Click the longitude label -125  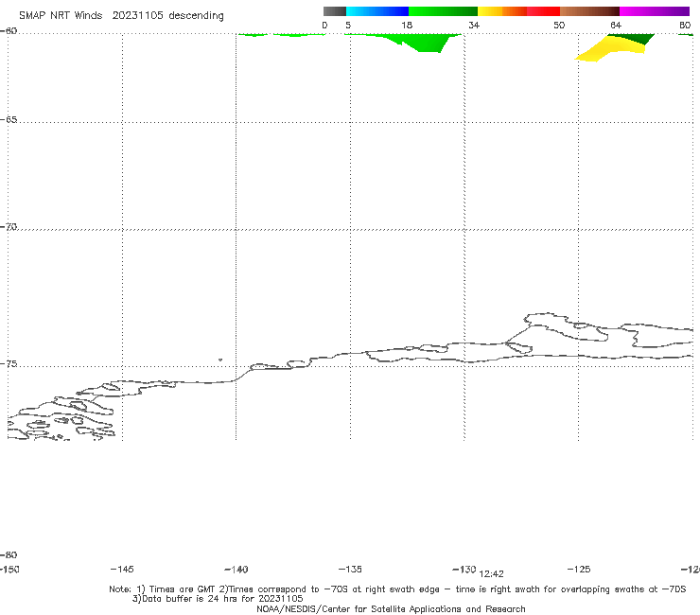(579, 569)
